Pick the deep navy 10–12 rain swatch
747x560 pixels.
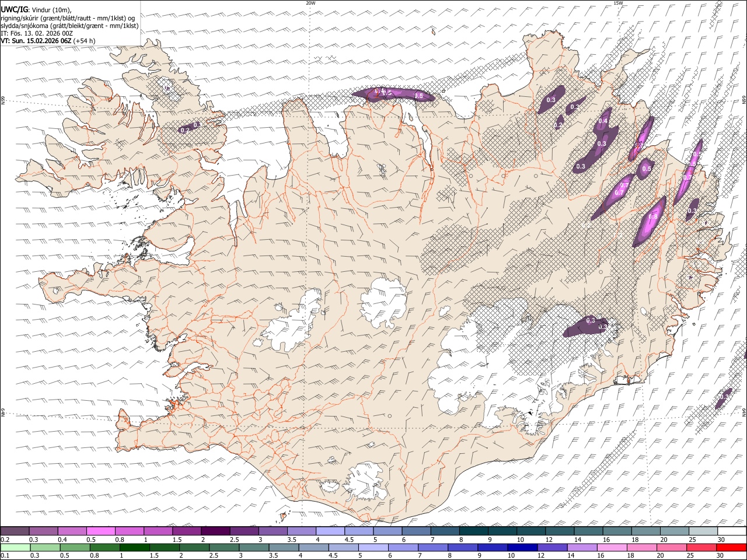click(523, 547)
